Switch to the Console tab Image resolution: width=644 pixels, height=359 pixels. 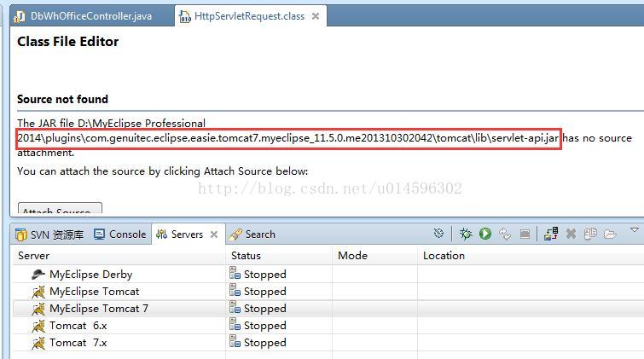point(120,235)
